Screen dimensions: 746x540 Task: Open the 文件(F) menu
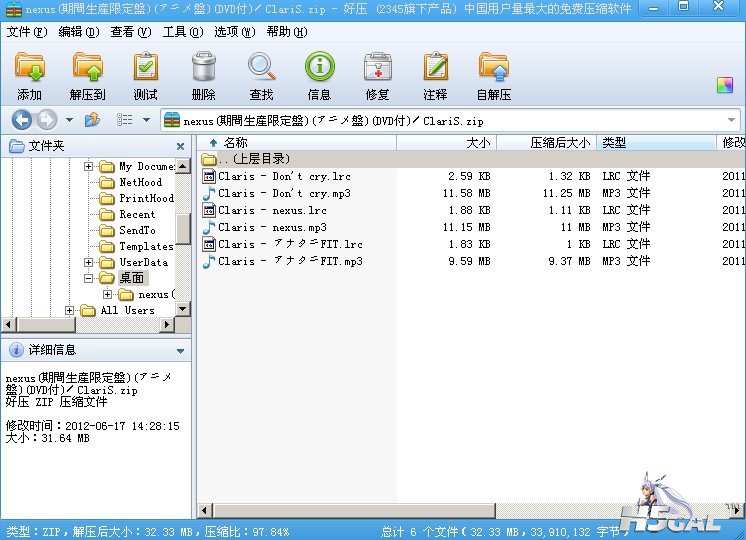[x=27, y=32]
